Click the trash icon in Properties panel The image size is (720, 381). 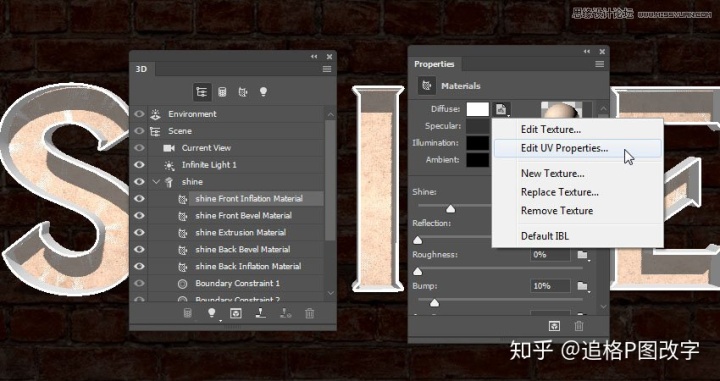click(579, 326)
